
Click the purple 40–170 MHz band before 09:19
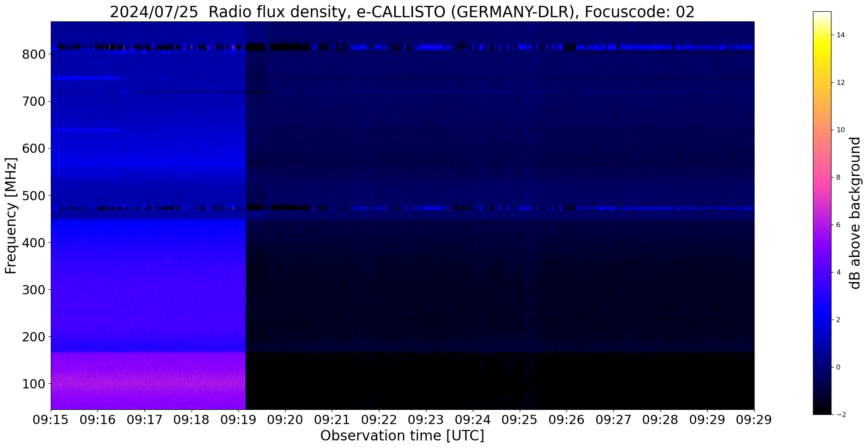148,381
